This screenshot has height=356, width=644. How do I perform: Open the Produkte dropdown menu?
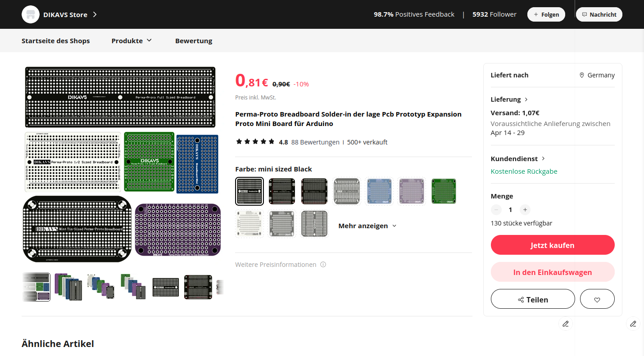pyautogui.click(x=132, y=41)
